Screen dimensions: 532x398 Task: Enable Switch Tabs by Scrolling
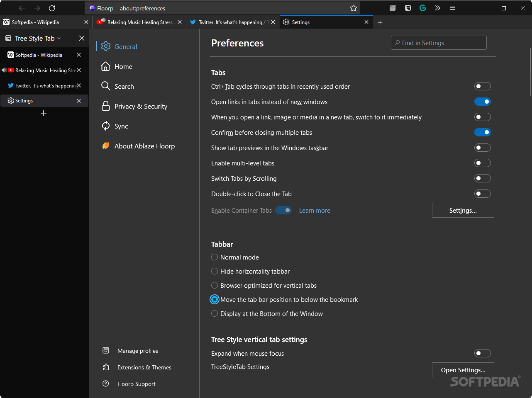[x=483, y=178]
